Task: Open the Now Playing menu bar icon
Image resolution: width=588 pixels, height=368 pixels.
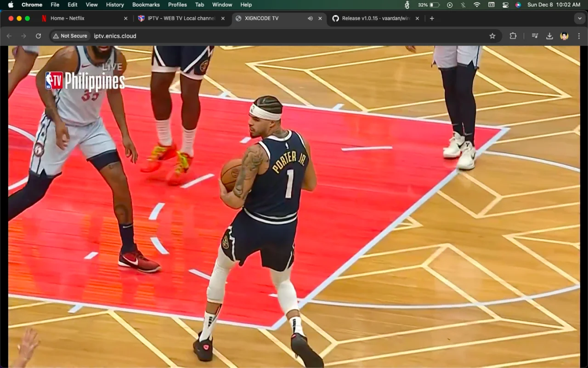Action: (450, 5)
